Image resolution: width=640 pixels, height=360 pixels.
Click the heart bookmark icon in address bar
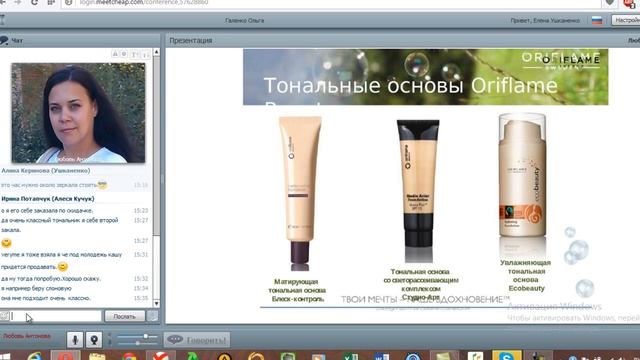tap(609, 2)
